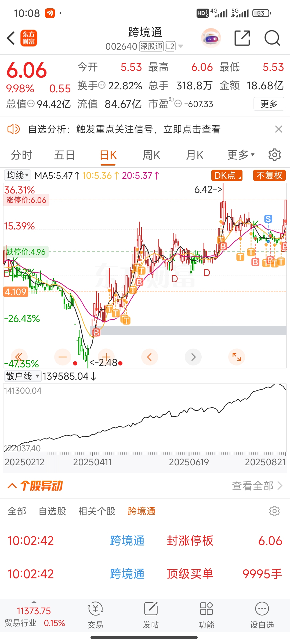Open 跨境通 link in 顶级买单 row
290x644 pixels.
tap(127, 574)
